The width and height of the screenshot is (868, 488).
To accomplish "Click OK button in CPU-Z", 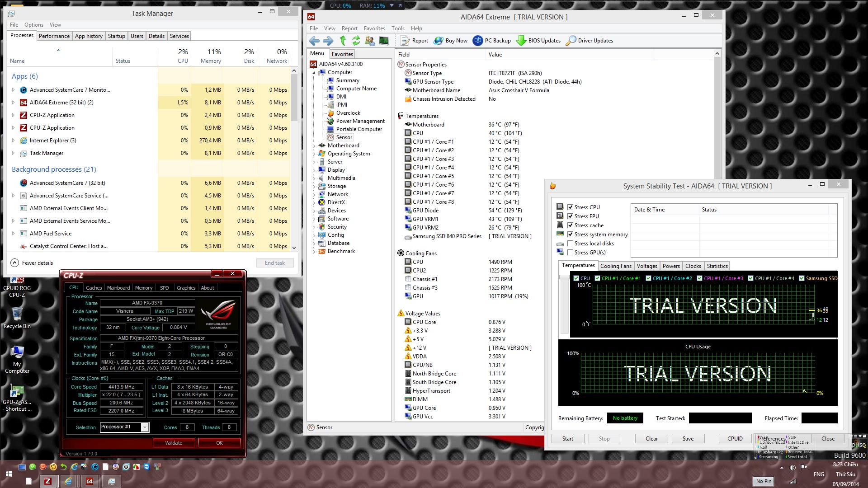I will click(x=219, y=443).
